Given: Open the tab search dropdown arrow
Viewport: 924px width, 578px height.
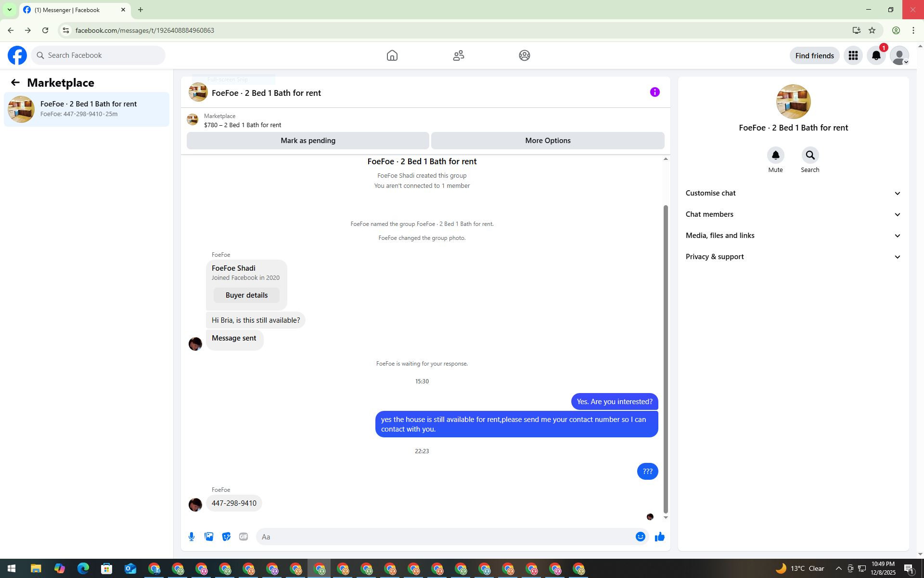Looking at the screenshot, I should pyautogui.click(x=9, y=10).
